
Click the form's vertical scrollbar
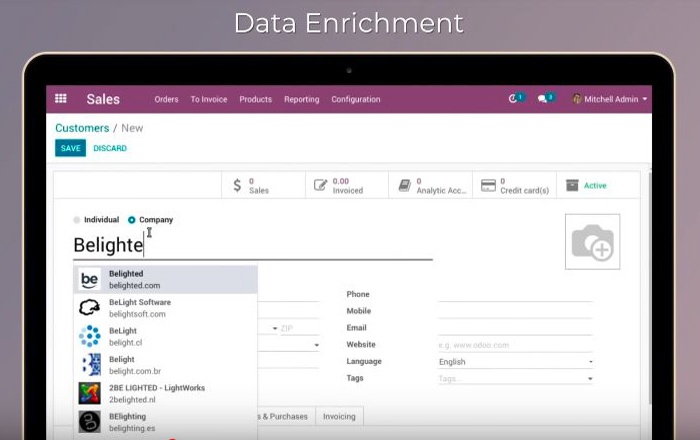click(650, 286)
